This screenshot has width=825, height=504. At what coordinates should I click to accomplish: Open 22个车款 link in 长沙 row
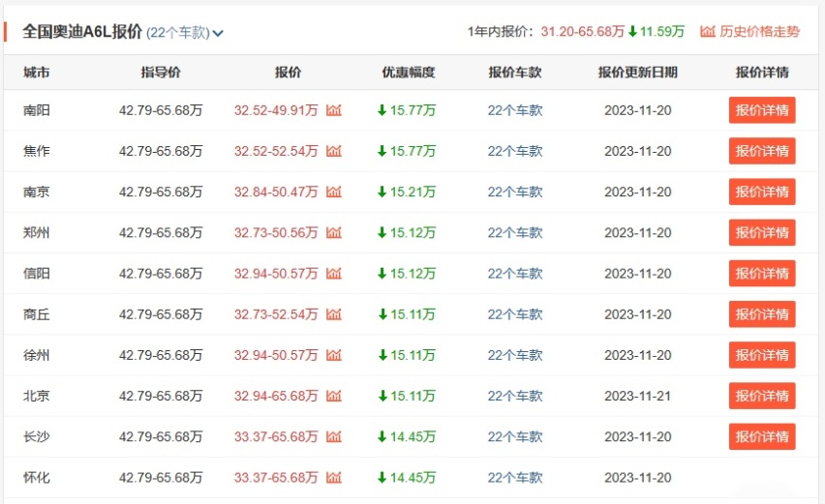514,436
